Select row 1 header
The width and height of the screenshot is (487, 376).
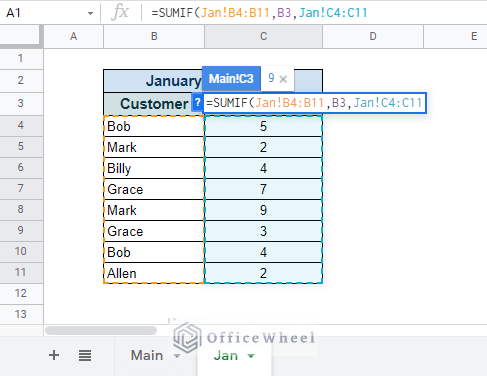(21, 59)
